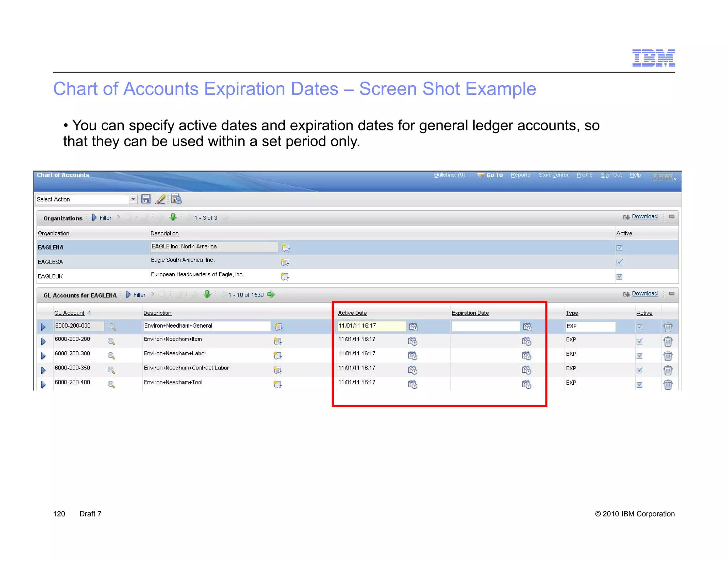Sort by Expiration Date column header
This screenshot has height=562, width=728.
point(470,313)
